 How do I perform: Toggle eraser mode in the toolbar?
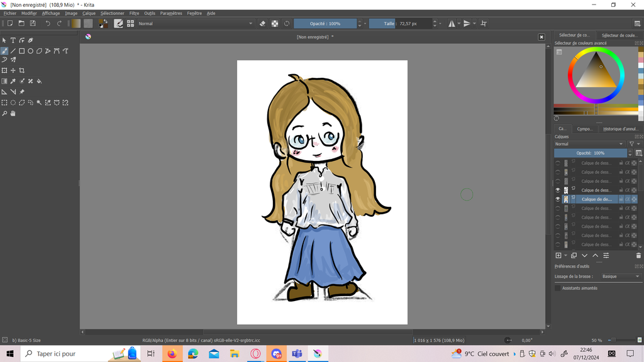tap(263, 23)
